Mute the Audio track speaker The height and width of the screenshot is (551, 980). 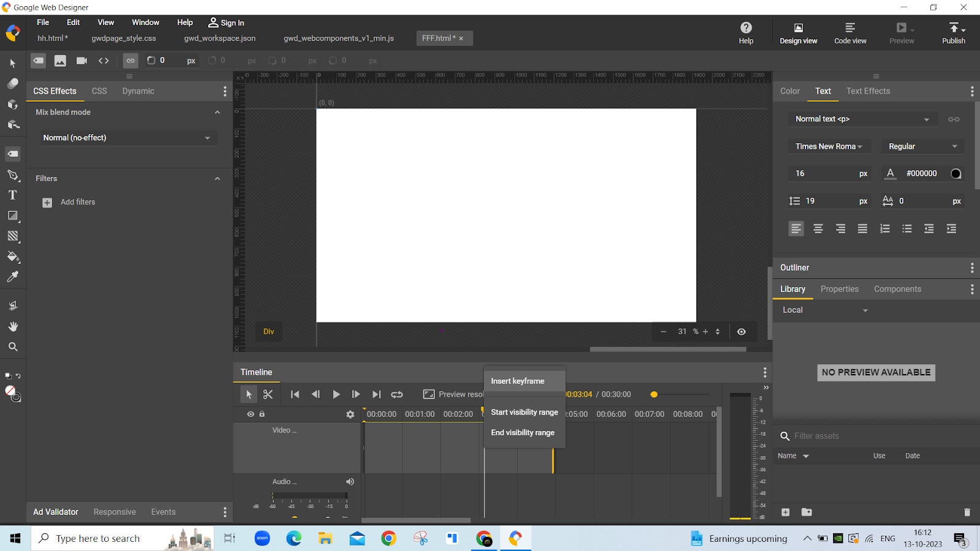[350, 482]
